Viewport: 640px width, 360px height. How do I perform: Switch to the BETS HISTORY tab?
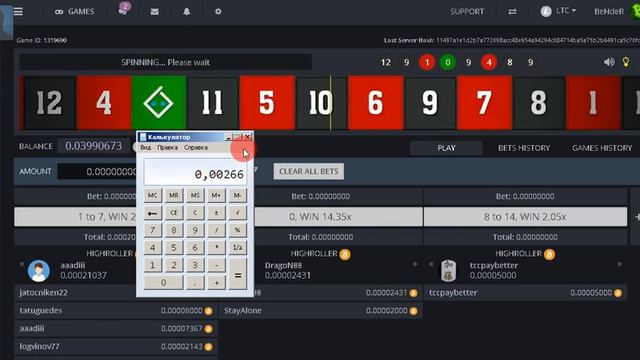pos(524,148)
